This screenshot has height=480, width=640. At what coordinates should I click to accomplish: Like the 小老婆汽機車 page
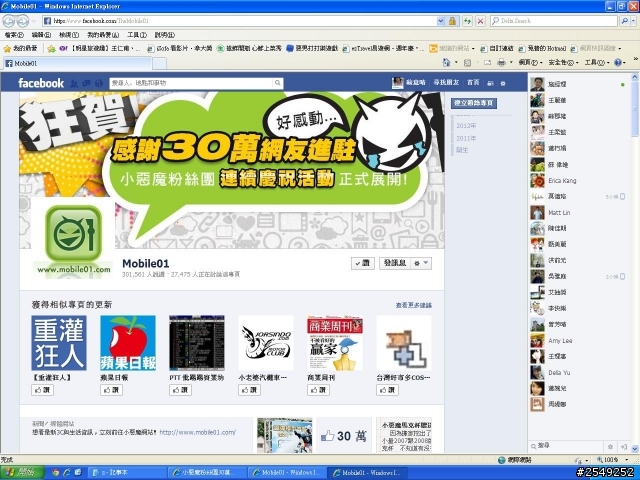click(249, 390)
